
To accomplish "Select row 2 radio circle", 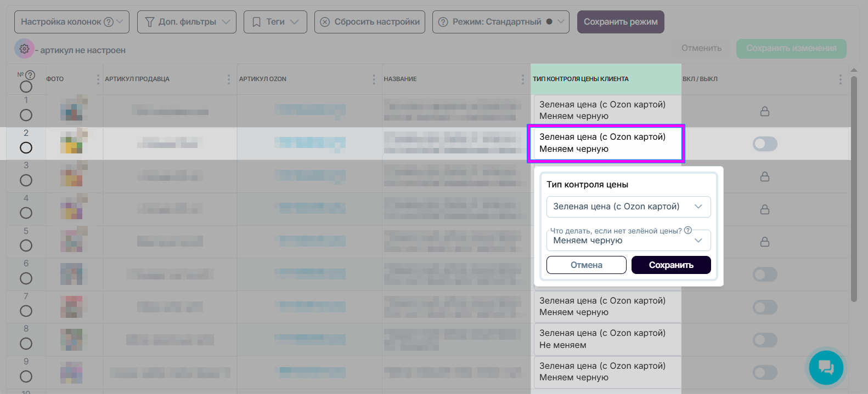I will (x=26, y=147).
